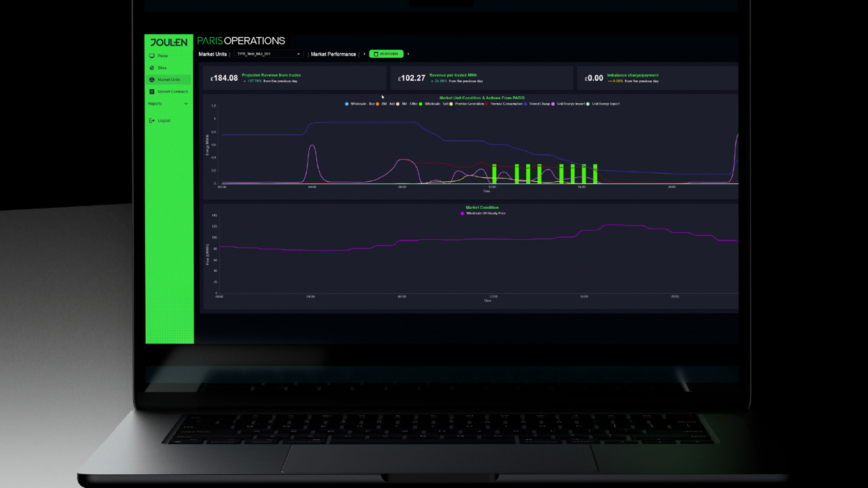Viewport: 868px width, 488px height.
Task: Go to next day arrow
Action: pyautogui.click(x=408, y=54)
